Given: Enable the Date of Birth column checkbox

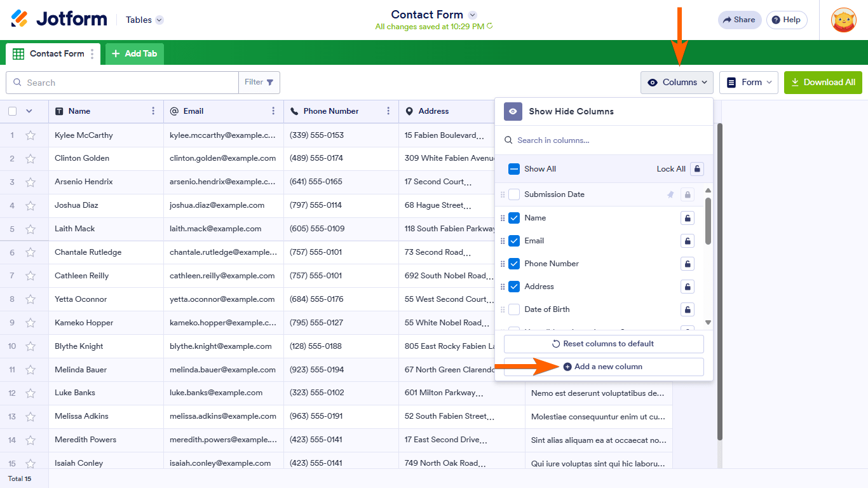Looking at the screenshot, I should pyautogui.click(x=514, y=309).
